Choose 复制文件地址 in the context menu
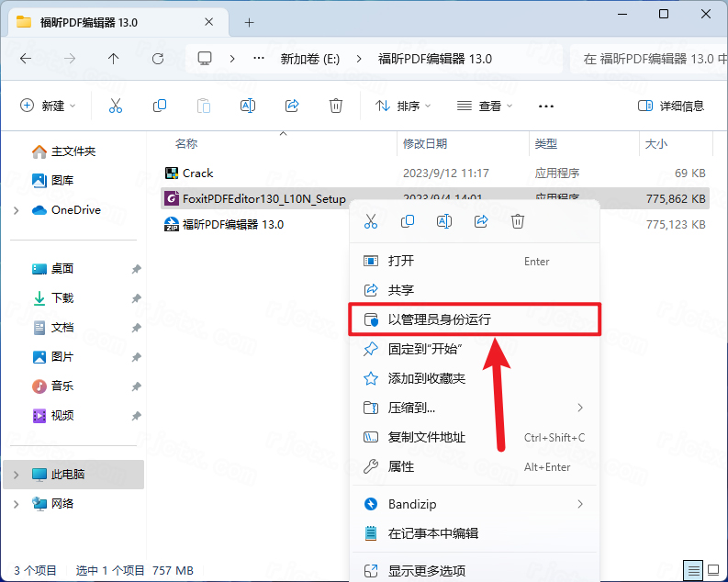 click(x=475, y=437)
